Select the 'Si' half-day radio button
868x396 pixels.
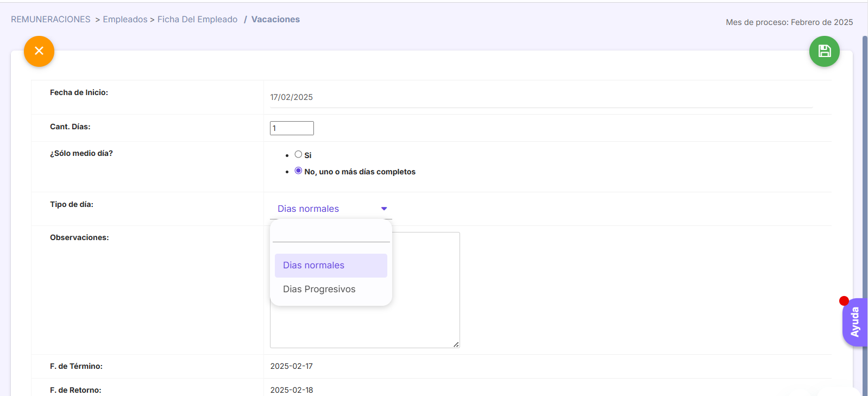(298, 155)
